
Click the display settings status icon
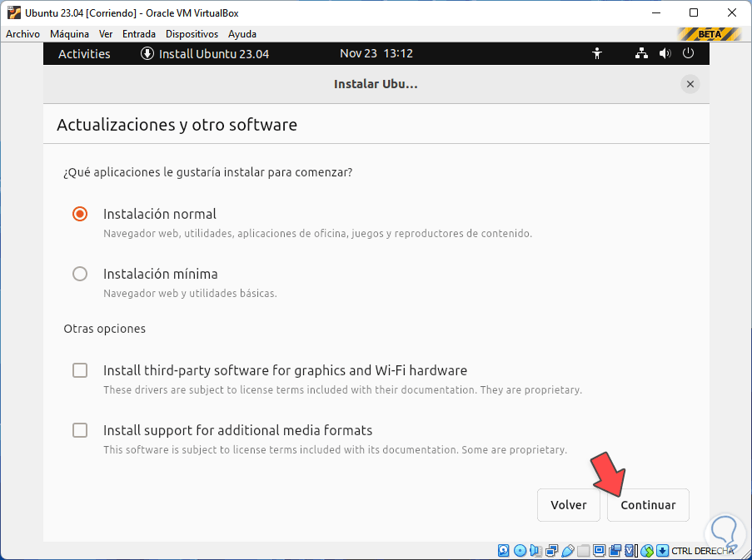pos(599,550)
